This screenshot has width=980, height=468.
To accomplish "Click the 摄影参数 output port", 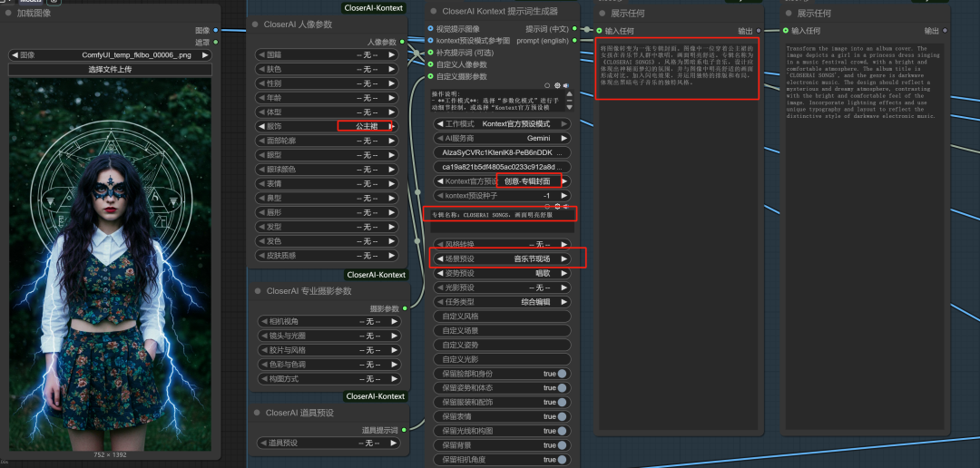I will pyautogui.click(x=405, y=308).
